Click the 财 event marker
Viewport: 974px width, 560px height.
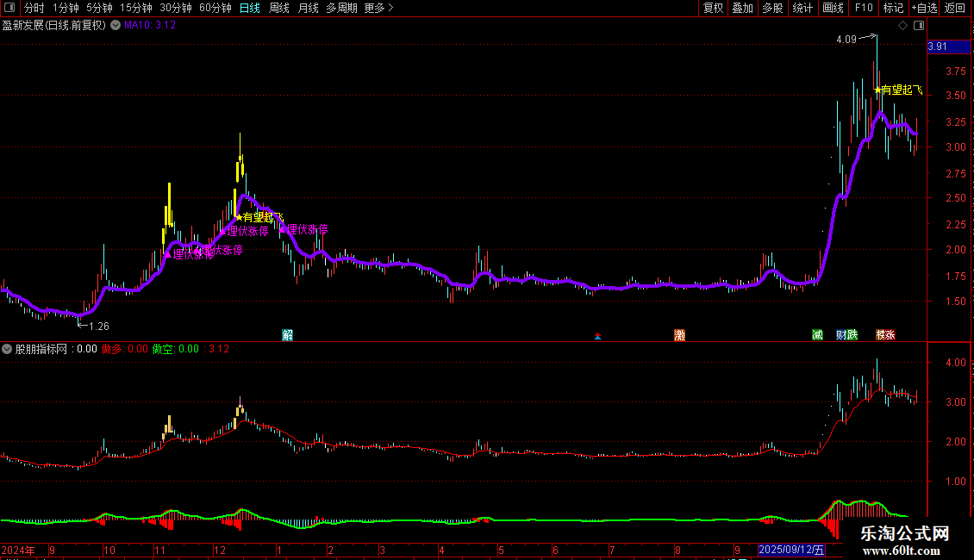click(x=841, y=334)
